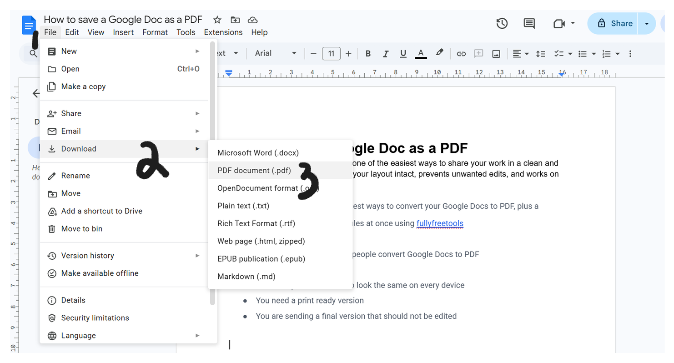This screenshot has height=363, width=674.
Task: Select Move to bin
Action: pos(124,228)
